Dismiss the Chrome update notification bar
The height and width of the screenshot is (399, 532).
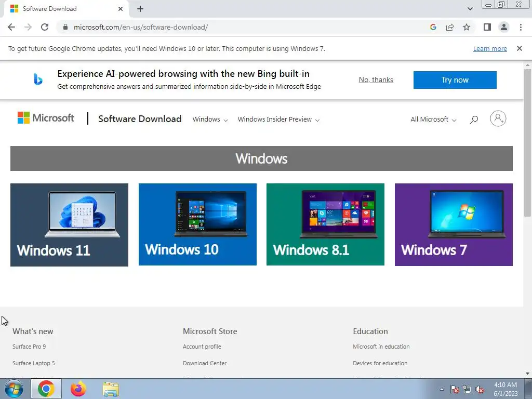(519, 48)
